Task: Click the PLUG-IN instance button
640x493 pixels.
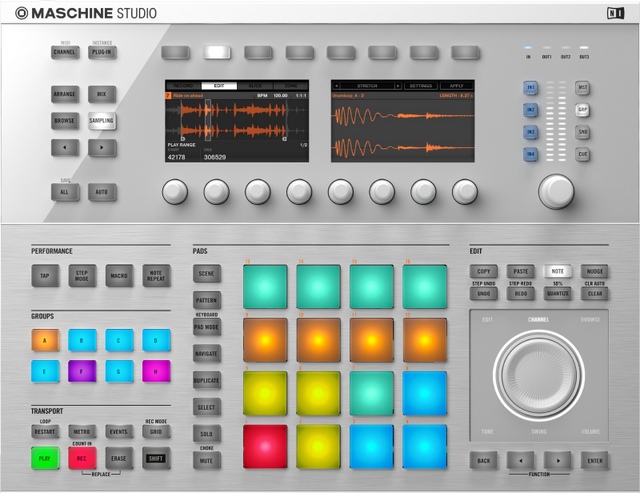Action: click(102, 52)
